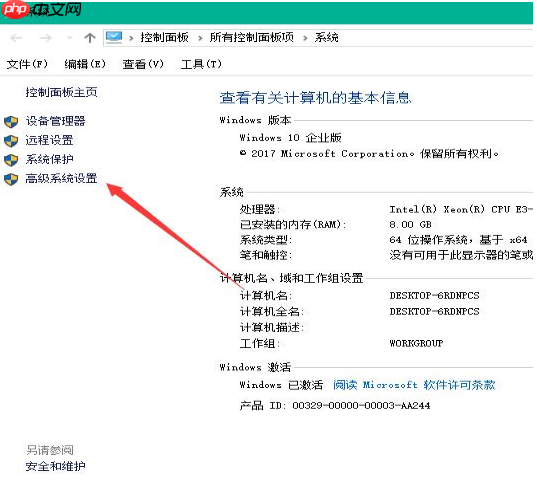This screenshot has height=488, width=537.
Task: Select 笔和触控 value text
Action: point(461,255)
